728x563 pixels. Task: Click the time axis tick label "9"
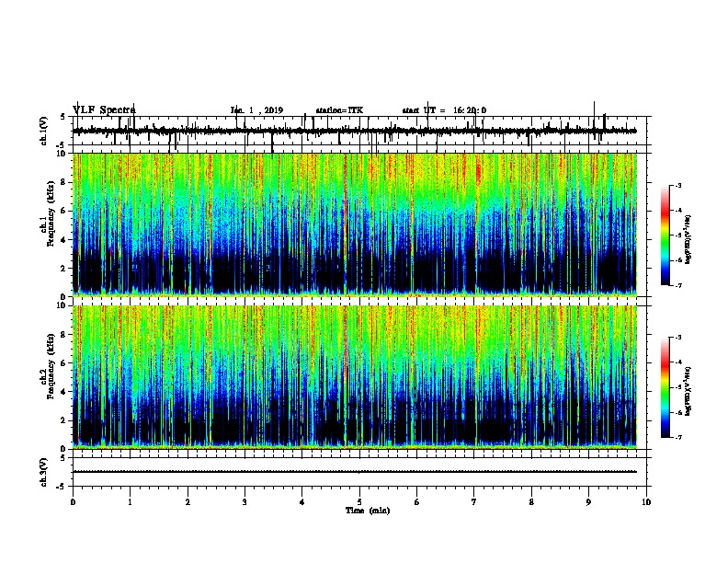(x=588, y=501)
